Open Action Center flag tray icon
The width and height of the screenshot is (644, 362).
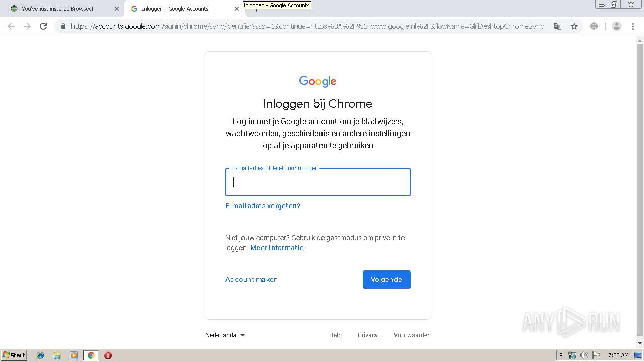596,355
